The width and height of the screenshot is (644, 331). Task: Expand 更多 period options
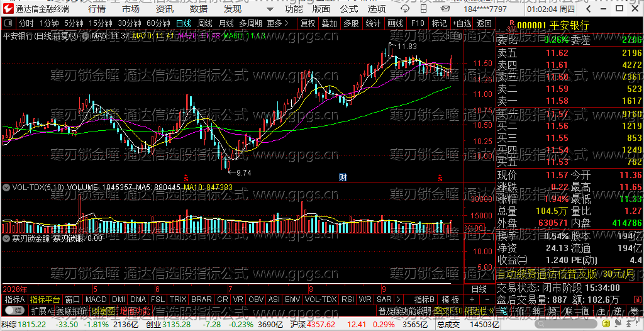tap(277, 23)
